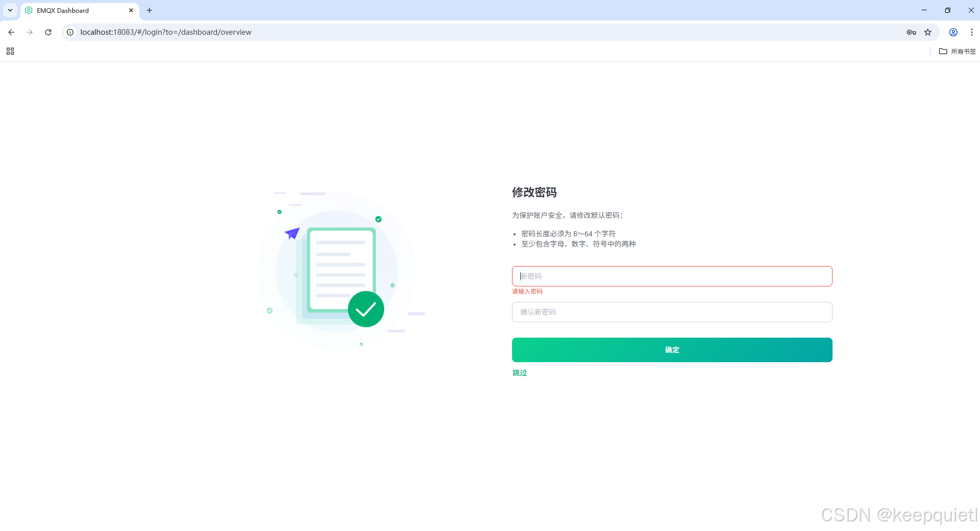This screenshot has height=531, width=980.
Task: Click the forward navigation arrow
Action: tap(29, 32)
